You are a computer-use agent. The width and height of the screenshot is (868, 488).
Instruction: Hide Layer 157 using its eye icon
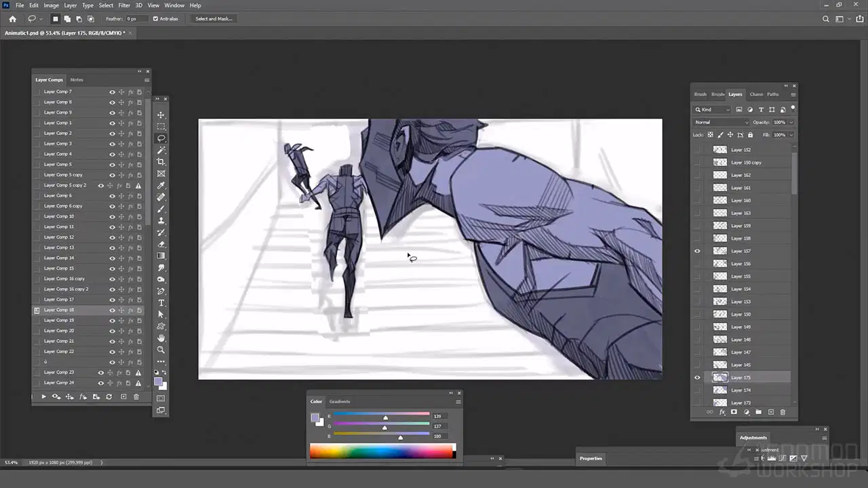pyautogui.click(x=697, y=251)
